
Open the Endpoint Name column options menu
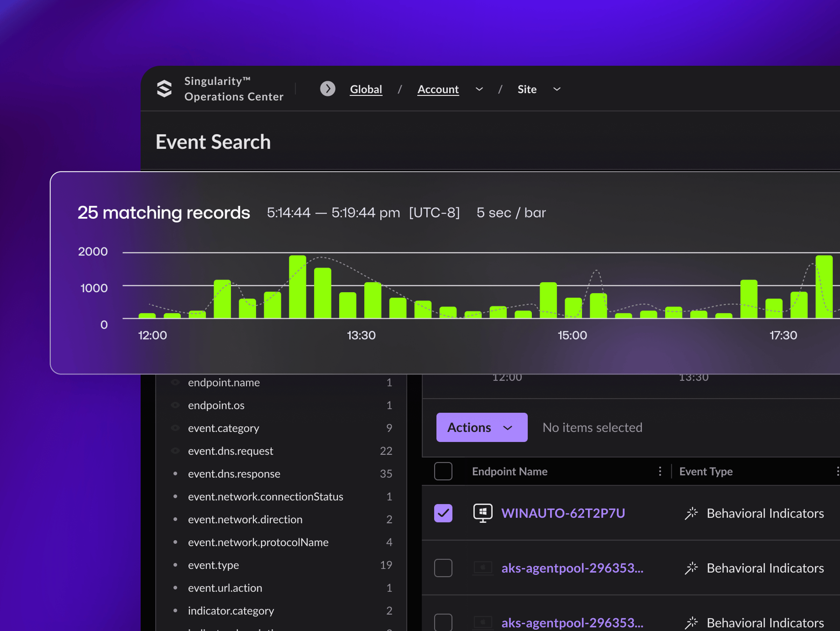[x=660, y=471]
